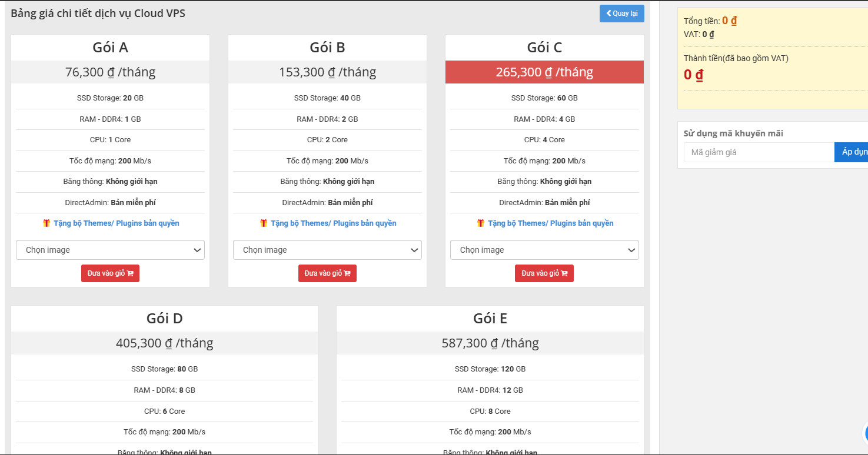This screenshot has height=455, width=868.
Task: Add Gói A to cart
Action: (x=110, y=273)
